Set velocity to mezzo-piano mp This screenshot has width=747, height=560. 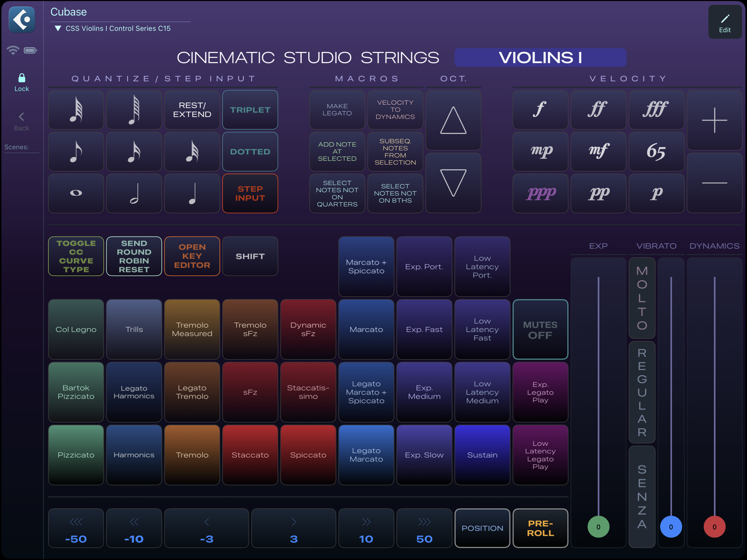click(540, 151)
